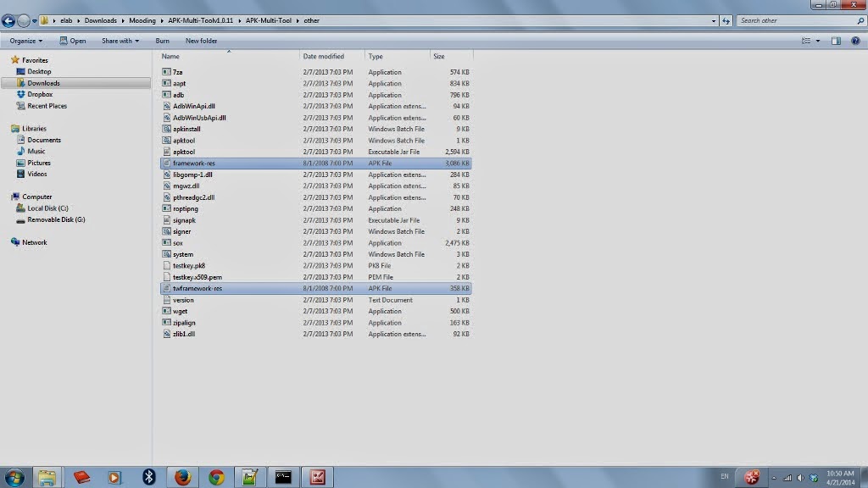Create a New folder
Viewport: 868px width, 488px height.
pyautogui.click(x=201, y=40)
